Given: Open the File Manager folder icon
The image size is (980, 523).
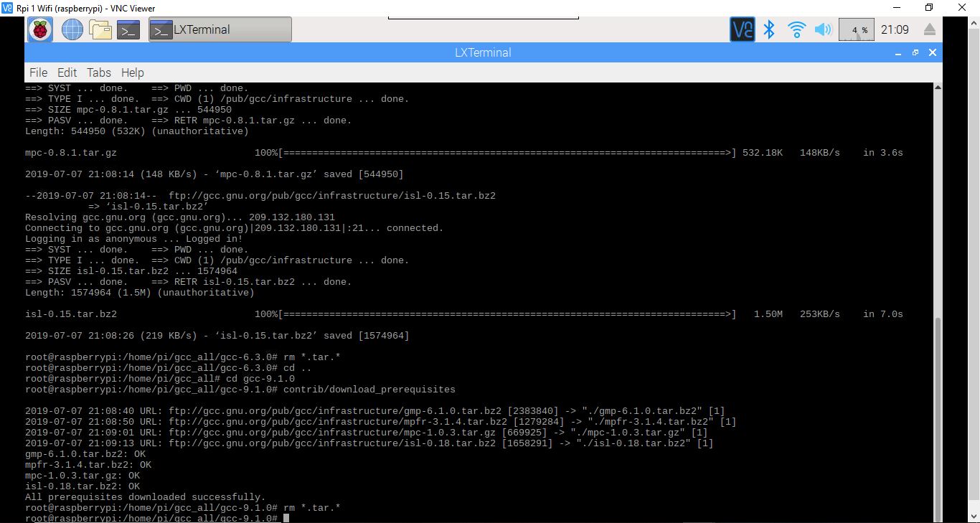Looking at the screenshot, I should click(x=100, y=29).
